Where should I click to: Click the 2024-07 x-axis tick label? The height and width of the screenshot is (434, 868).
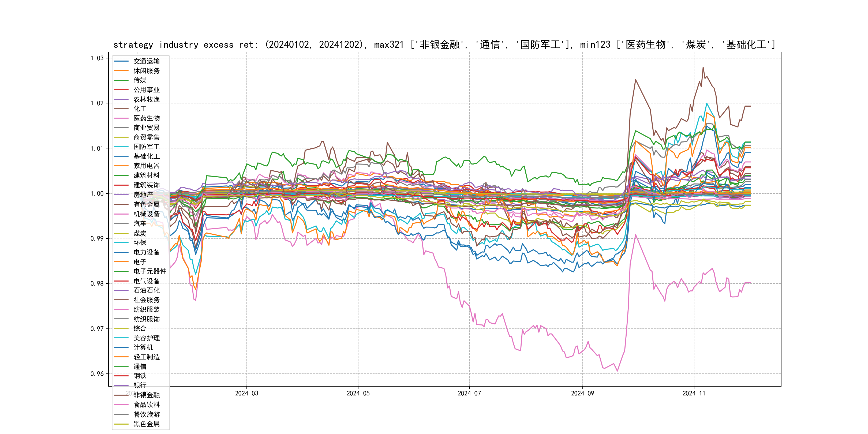469,393
